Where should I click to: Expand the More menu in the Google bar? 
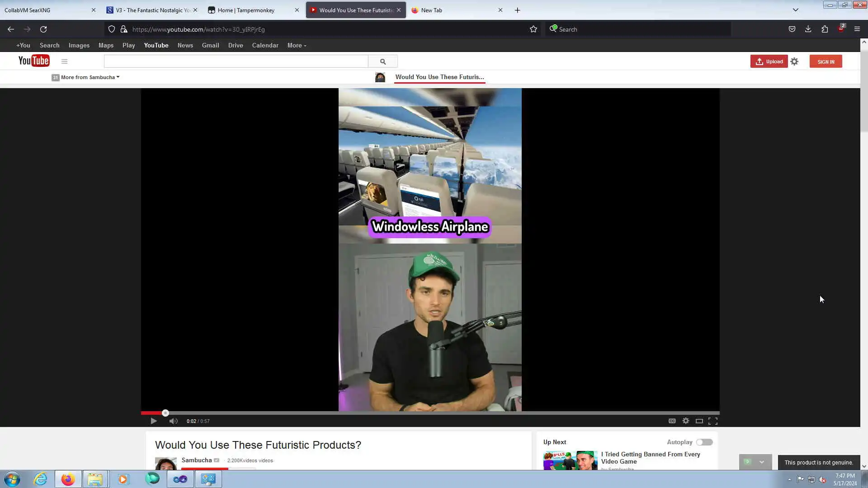297,46
